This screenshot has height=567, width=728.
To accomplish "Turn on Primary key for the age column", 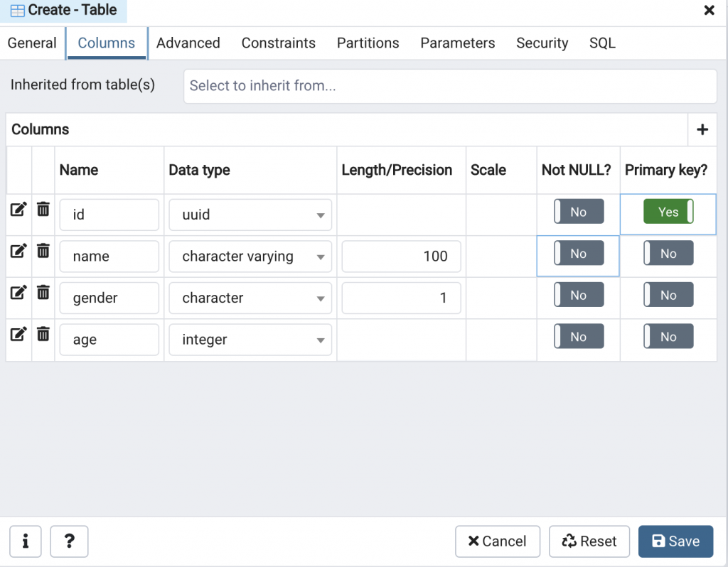I will pyautogui.click(x=668, y=337).
